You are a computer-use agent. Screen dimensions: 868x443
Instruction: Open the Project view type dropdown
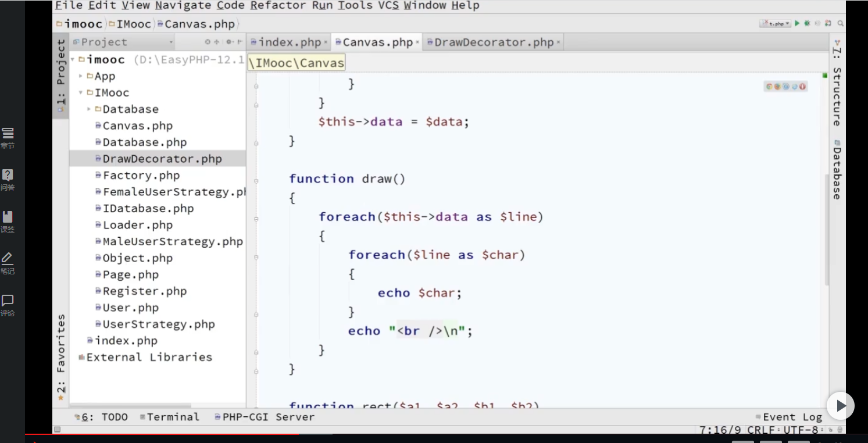tap(123, 42)
